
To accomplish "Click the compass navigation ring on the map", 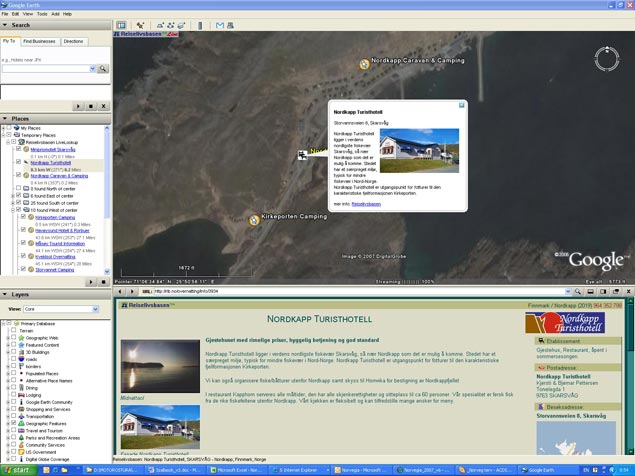I will [607, 59].
